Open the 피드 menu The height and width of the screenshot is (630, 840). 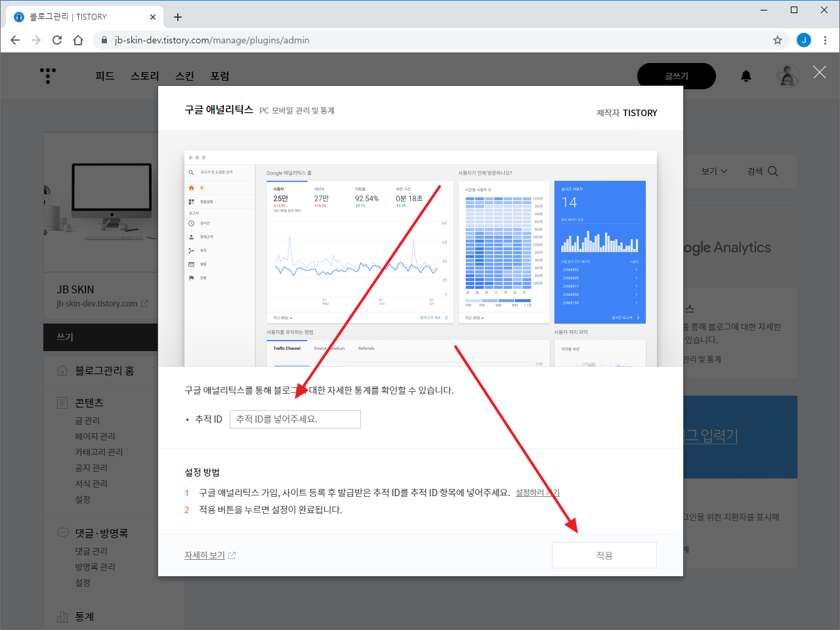click(x=105, y=76)
